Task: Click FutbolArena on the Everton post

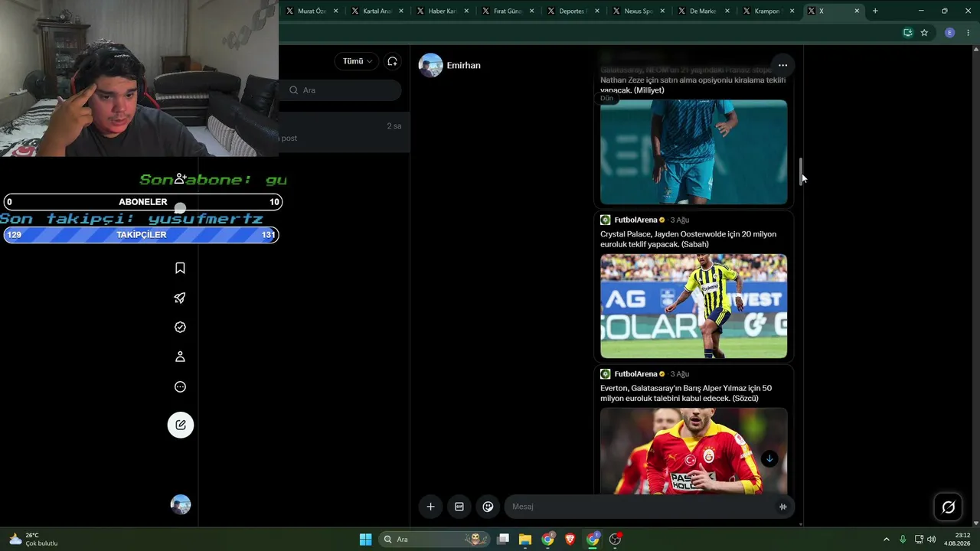Action: coord(635,374)
